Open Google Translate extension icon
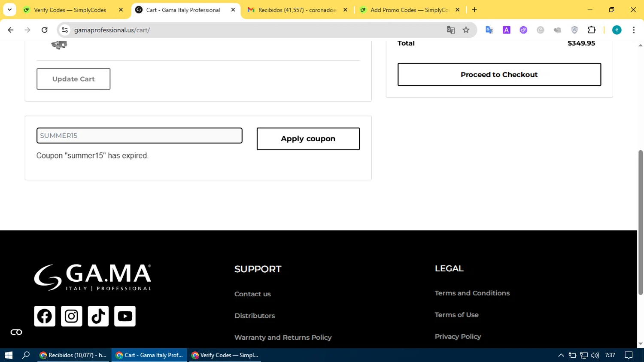This screenshot has width=644, height=362. (x=489, y=30)
